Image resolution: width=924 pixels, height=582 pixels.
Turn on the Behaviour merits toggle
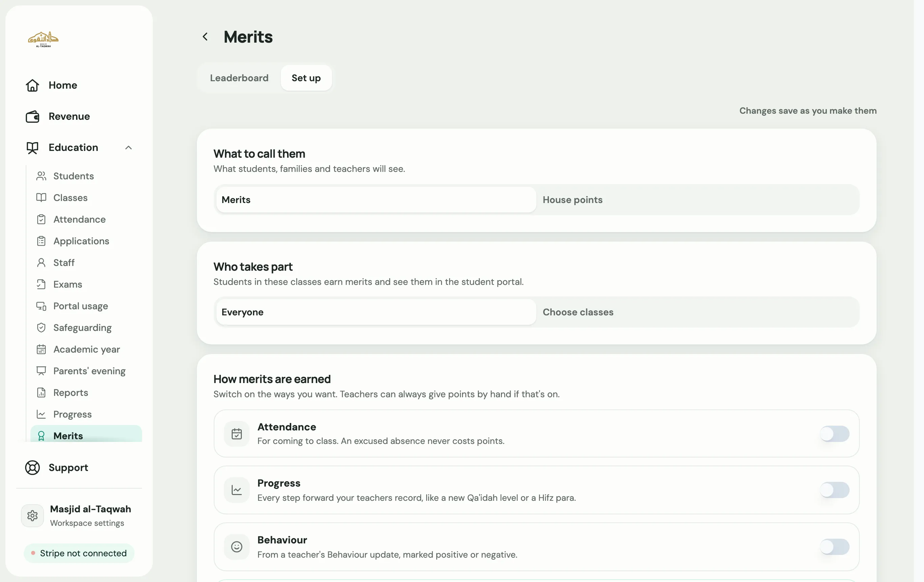pyautogui.click(x=834, y=547)
